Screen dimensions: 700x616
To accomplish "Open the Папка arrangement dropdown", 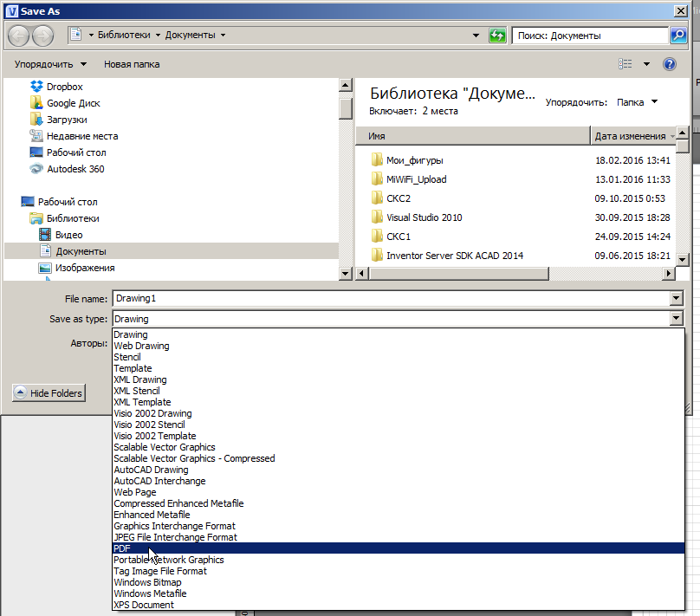I will 637,102.
